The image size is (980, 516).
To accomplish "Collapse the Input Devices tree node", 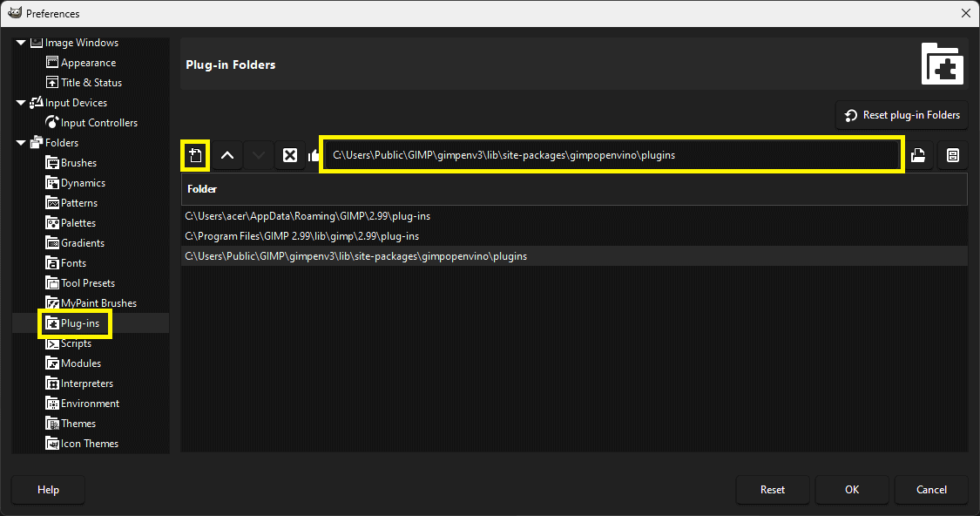I will [21, 103].
